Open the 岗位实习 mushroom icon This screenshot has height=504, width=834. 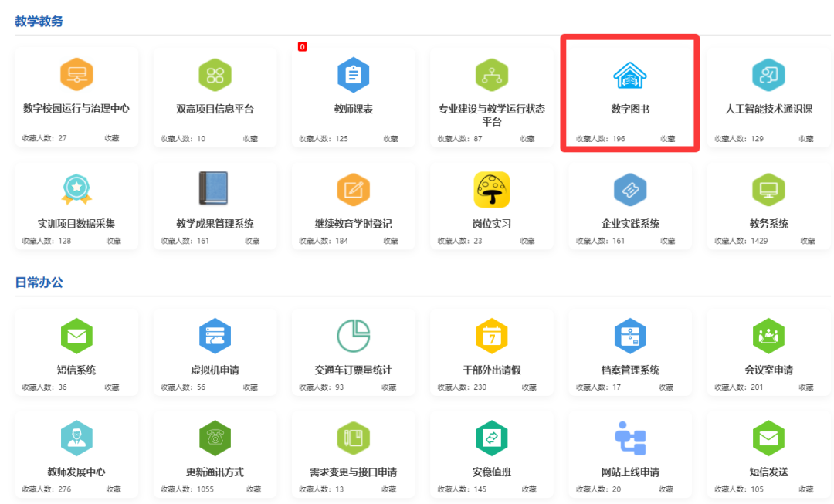(492, 190)
